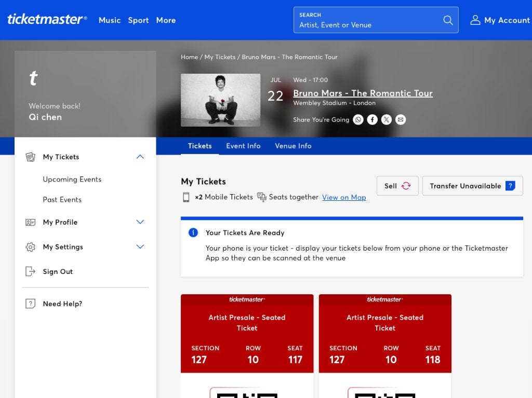Click the Sell button
Viewport: 532px width, 398px height.
397,186
